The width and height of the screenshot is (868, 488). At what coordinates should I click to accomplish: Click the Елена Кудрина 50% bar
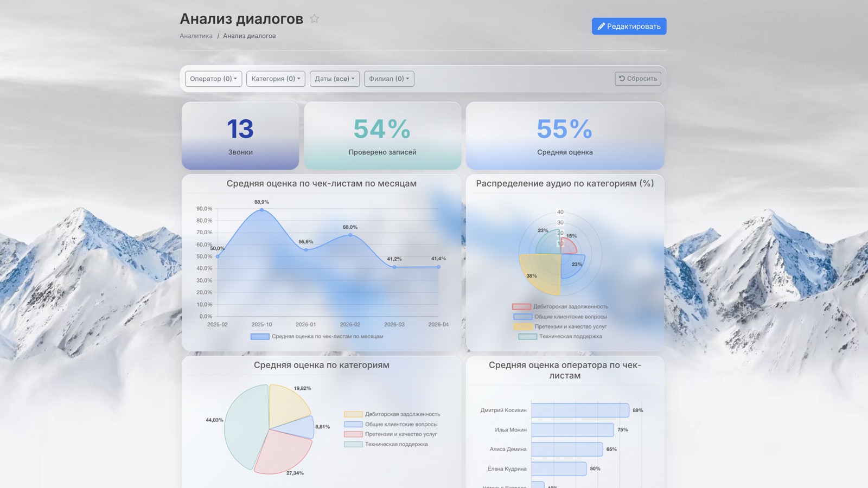coord(559,469)
